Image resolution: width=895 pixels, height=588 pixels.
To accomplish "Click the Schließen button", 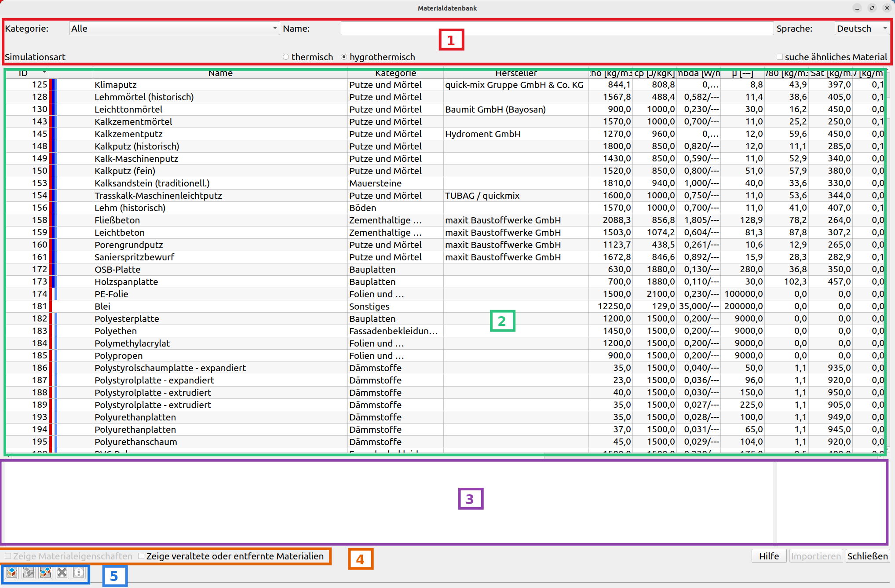I will [867, 556].
